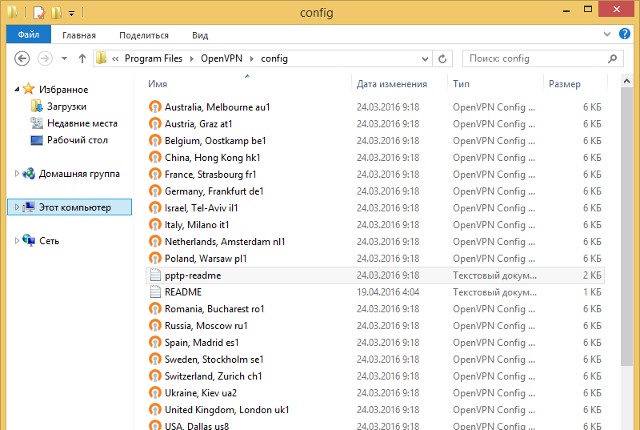
Task: Click the 1 КБ size of README
Action: point(592,292)
